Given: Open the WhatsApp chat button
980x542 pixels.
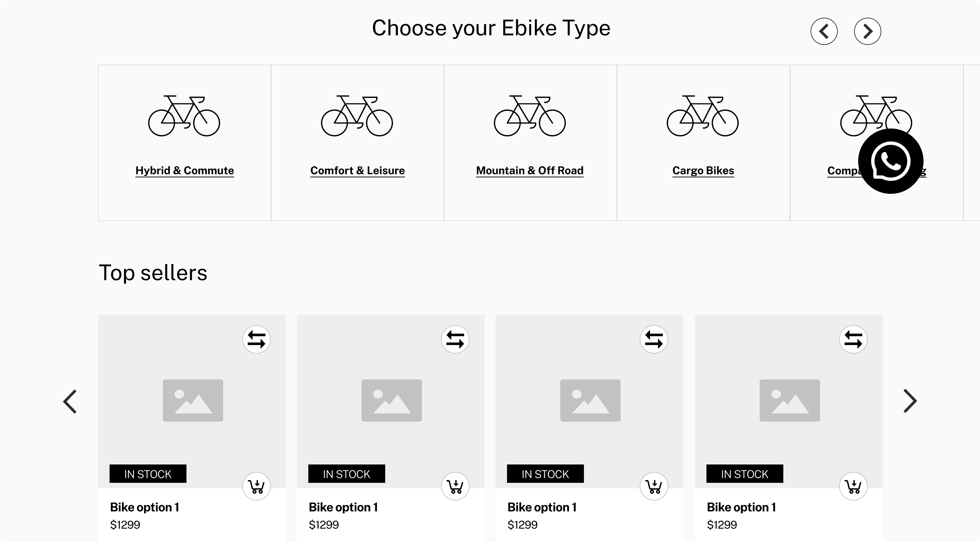Looking at the screenshot, I should click(890, 161).
